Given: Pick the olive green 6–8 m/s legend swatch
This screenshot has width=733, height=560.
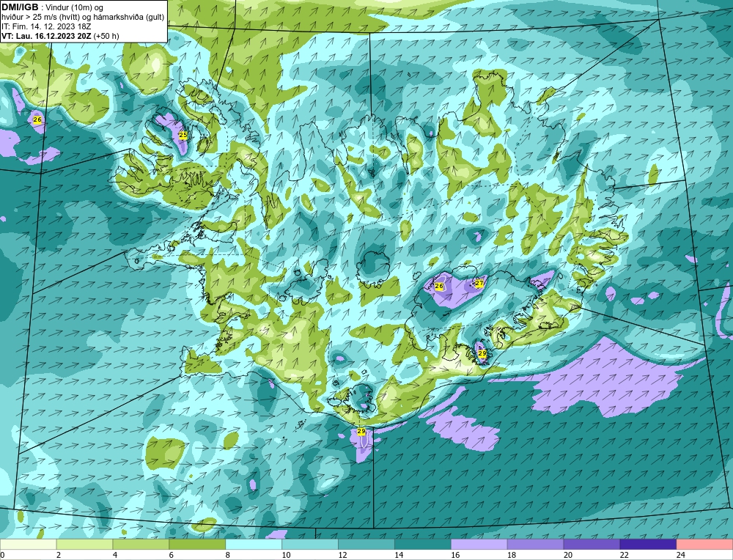Looking at the screenshot, I should (x=197, y=545).
